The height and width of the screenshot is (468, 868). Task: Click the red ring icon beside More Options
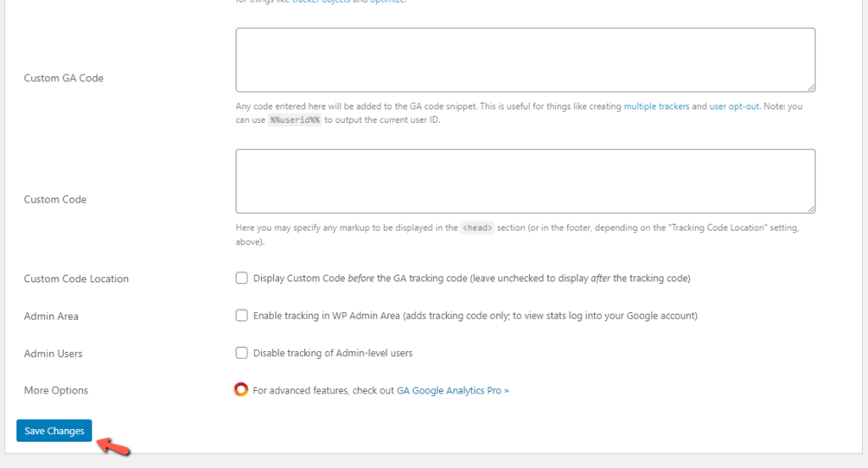point(241,389)
